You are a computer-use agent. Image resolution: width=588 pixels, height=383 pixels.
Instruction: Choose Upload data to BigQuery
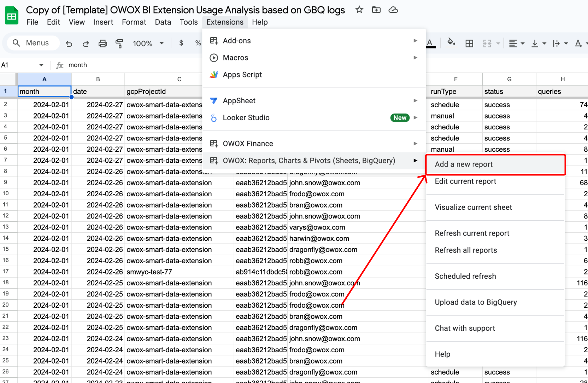[495, 302]
